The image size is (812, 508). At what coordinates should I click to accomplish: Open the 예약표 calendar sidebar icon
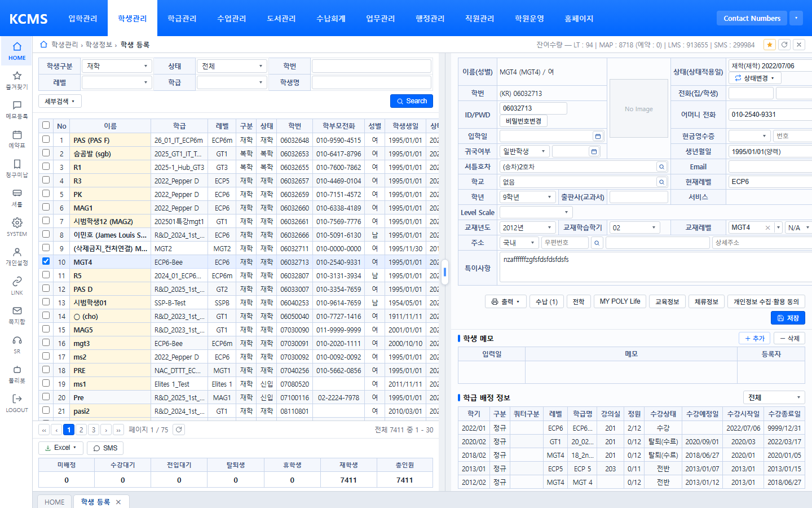(17, 139)
